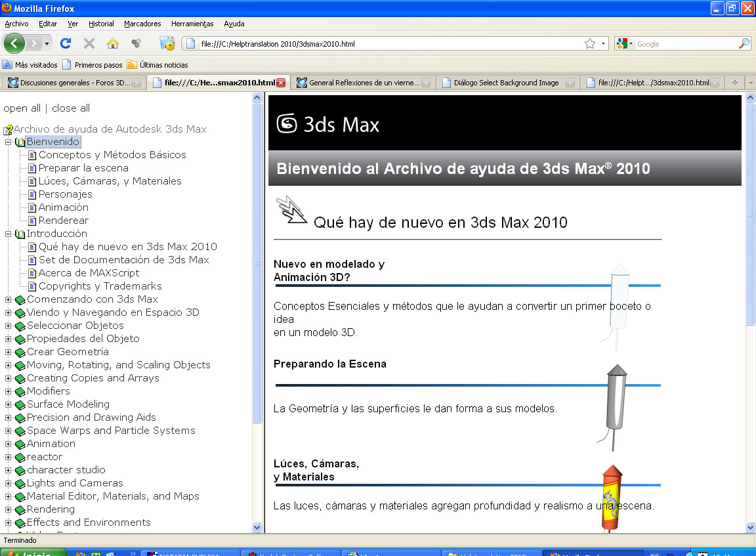
Task: Click Nuevo en modelado y Animación 3D heading
Action: [329, 270]
